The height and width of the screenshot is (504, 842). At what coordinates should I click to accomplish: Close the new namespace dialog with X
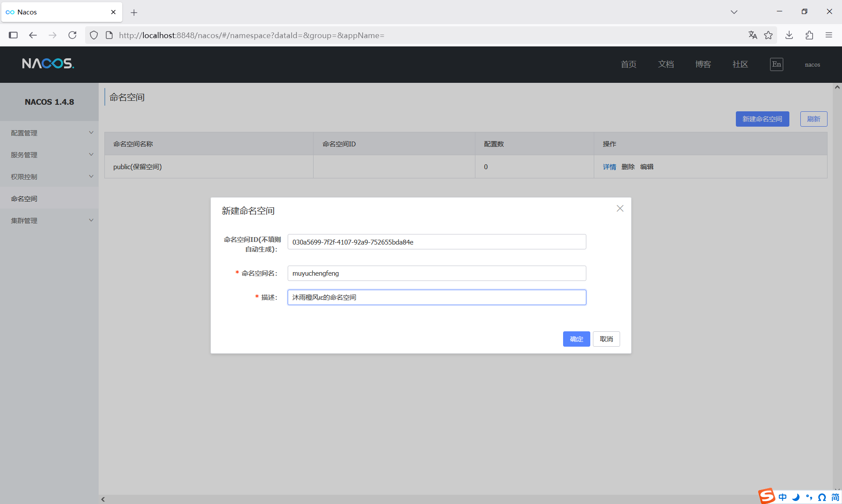pyautogui.click(x=620, y=209)
